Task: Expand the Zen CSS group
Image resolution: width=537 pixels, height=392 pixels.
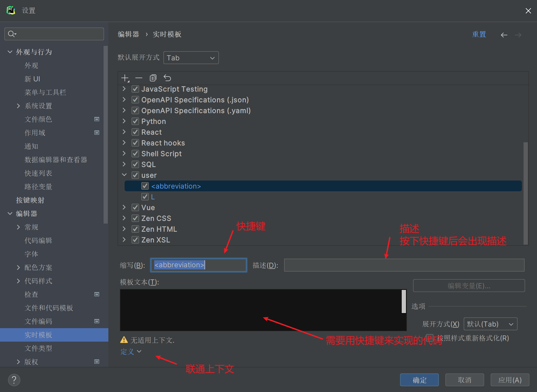Action: coord(124,218)
